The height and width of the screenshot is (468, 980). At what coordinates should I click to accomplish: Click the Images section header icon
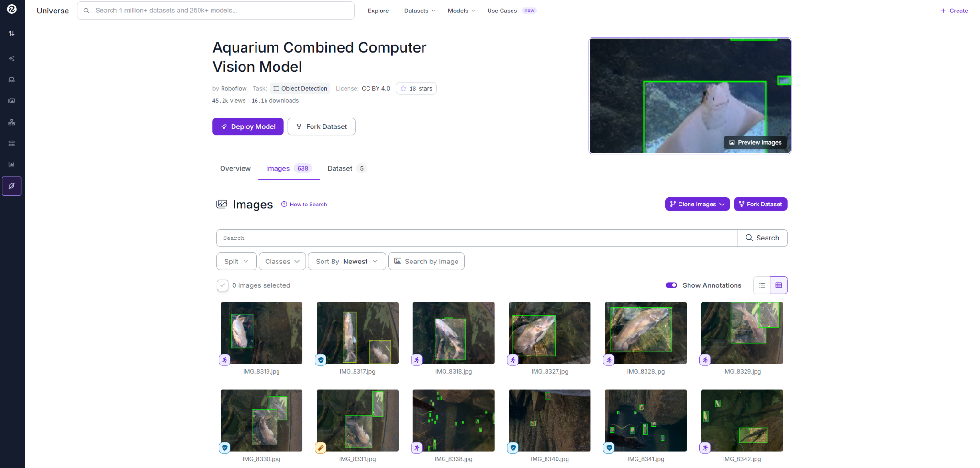point(222,204)
